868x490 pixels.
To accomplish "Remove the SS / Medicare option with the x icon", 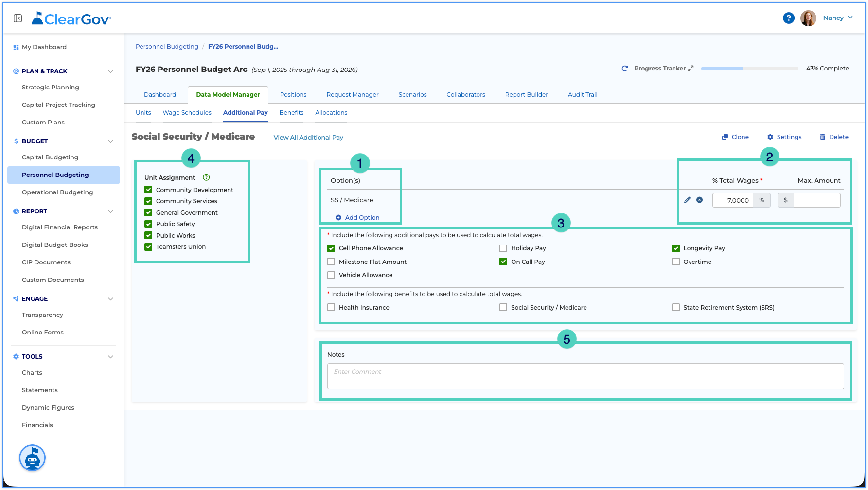I will tap(699, 200).
